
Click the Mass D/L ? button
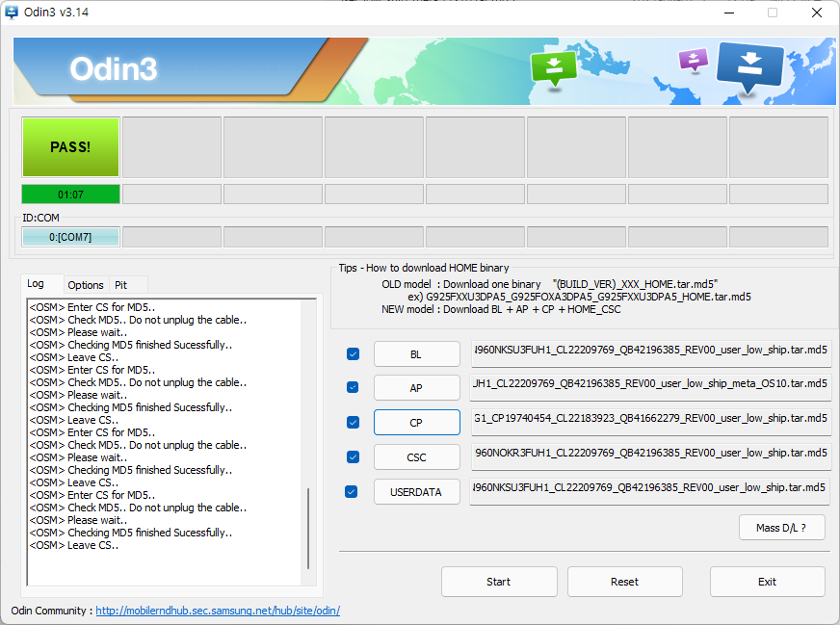781,528
